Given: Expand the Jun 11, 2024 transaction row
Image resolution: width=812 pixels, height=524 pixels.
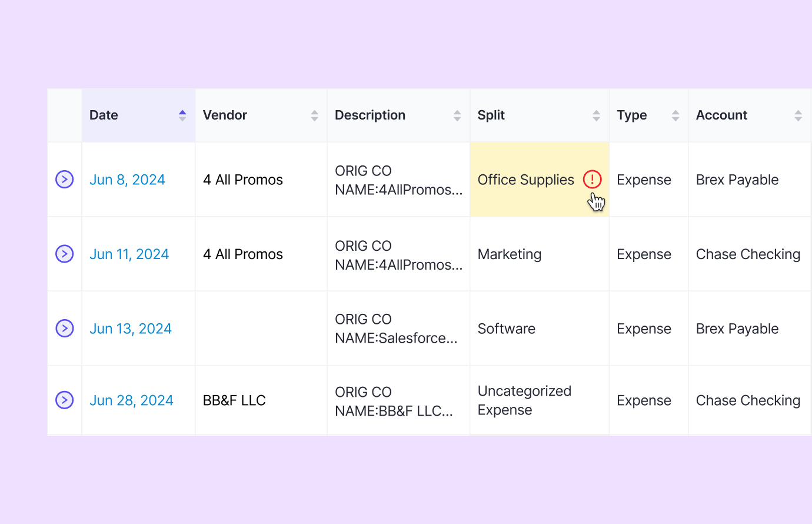Looking at the screenshot, I should tap(65, 254).
